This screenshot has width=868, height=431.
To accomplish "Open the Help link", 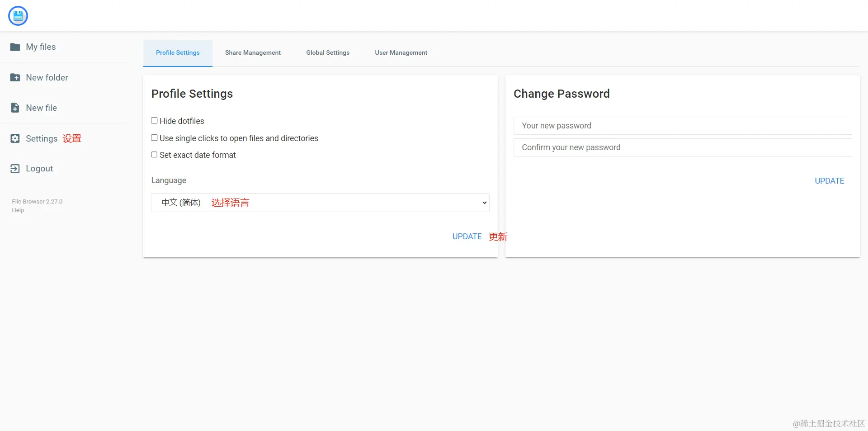I will click(x=18, y=210).
